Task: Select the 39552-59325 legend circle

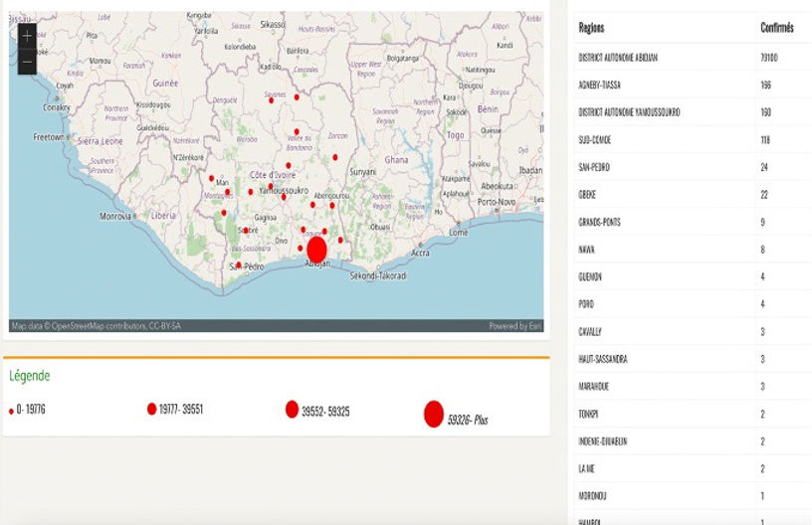Action: [x=292, y=410]
